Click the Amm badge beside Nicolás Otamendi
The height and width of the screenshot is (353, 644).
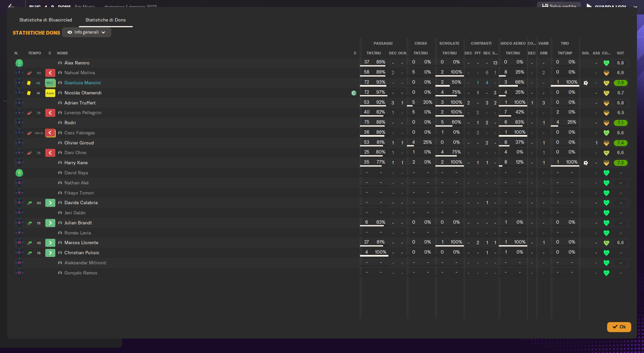click(50, 93)
